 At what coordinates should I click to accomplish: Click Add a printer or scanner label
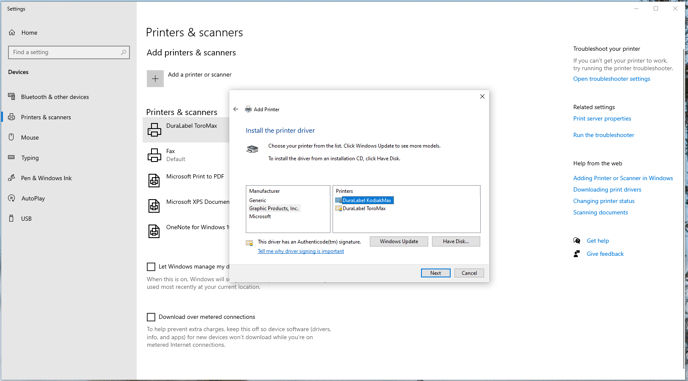pyautogui.click(x=200, y=75)
